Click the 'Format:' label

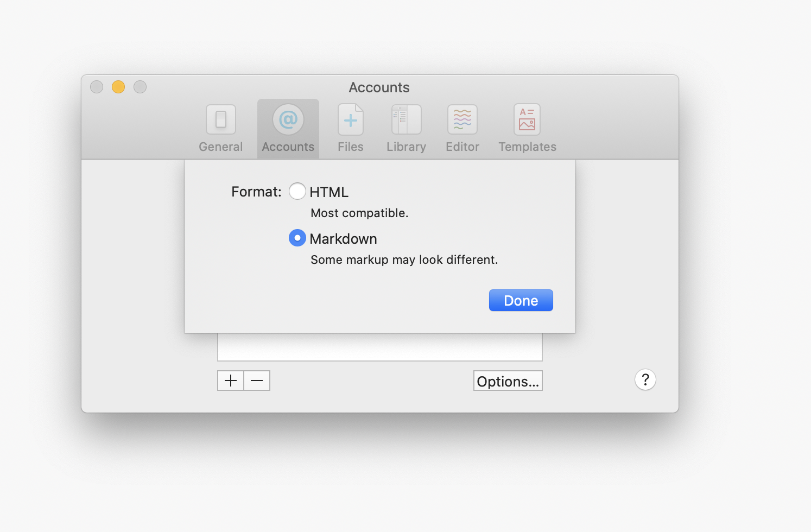pyautogui.click(x=256, y=192)
